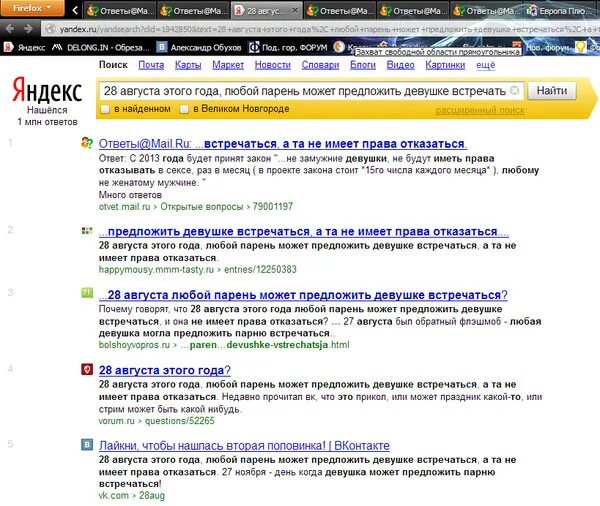Open the 'bolshoyvopros.ru' URL link
The image size is (600, 506).
pyautogui.click(x=134, y=345)
